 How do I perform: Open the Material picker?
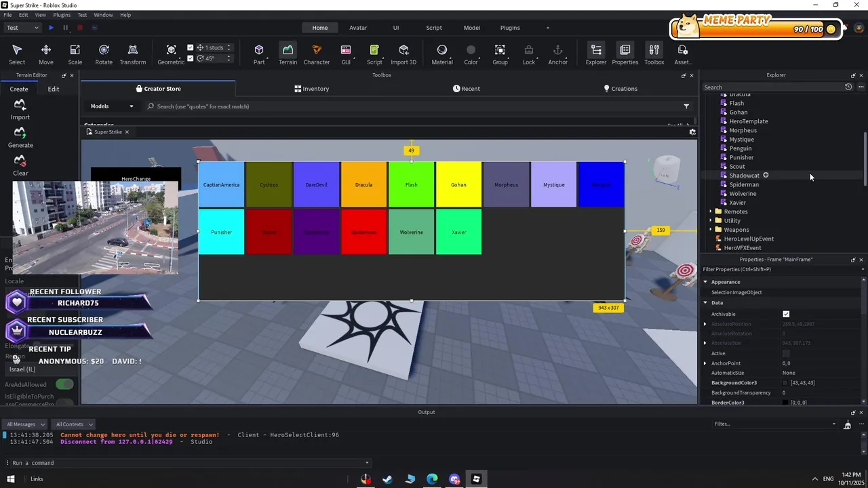[x=442, y=54]
